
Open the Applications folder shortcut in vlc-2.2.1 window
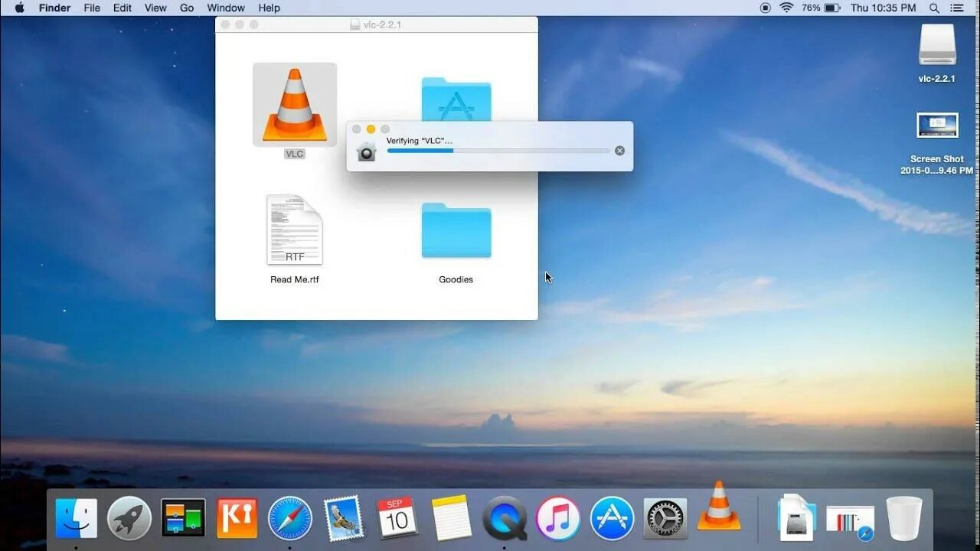[456, 99]
